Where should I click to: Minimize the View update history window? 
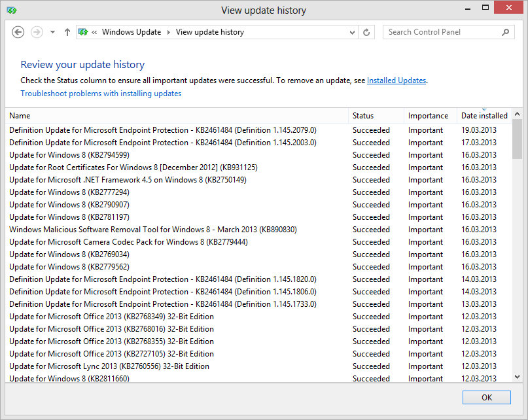(x=468, y=8)
